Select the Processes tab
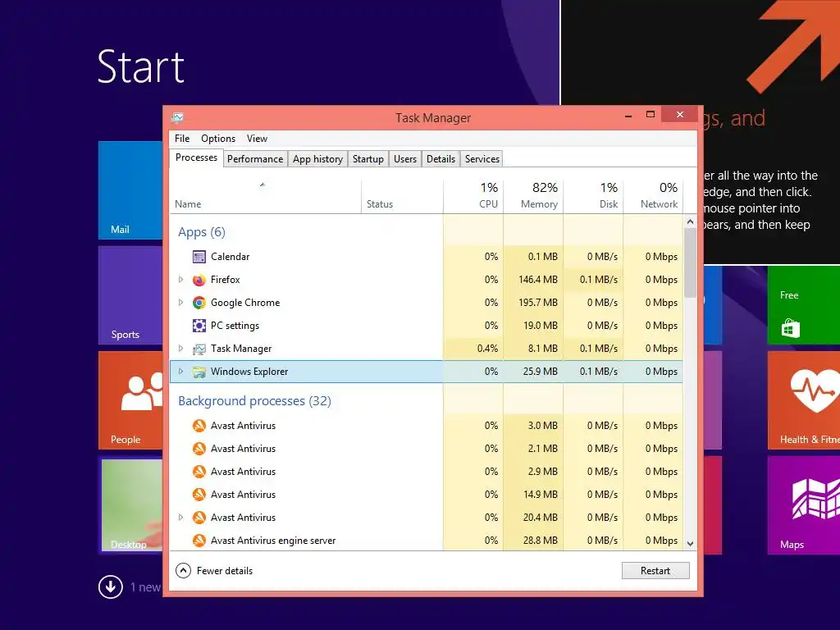 click(x=196, y=157)
